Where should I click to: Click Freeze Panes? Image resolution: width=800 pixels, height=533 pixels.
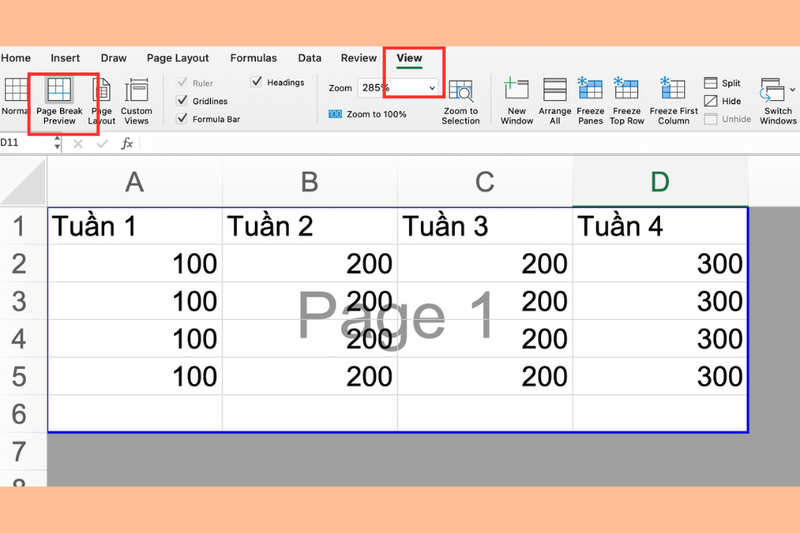coord(590,101)
